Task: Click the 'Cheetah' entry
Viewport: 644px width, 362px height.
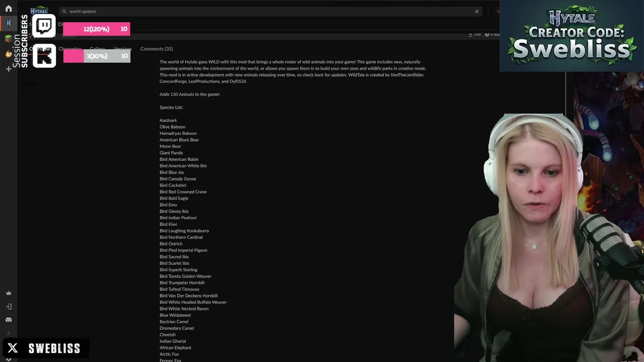Action: coord(168,335)
